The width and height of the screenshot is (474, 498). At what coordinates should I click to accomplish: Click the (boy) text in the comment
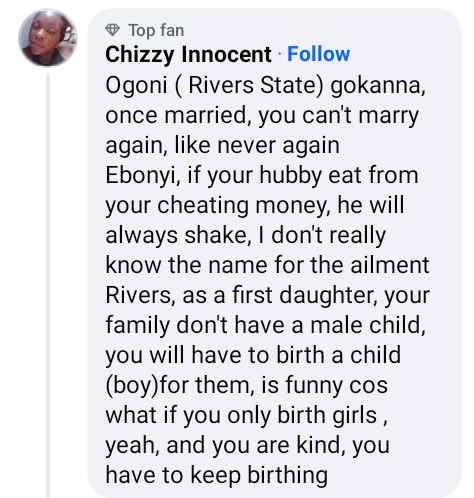click(x=132, y=385)
